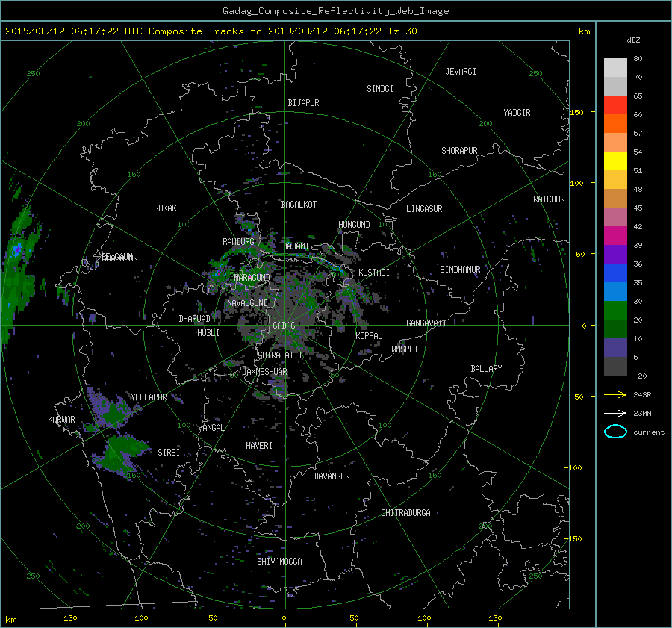This screenshot has height=628, width=672.
Task: Select the light gray 70 dBZ swatch
Action: coord(615,68)
